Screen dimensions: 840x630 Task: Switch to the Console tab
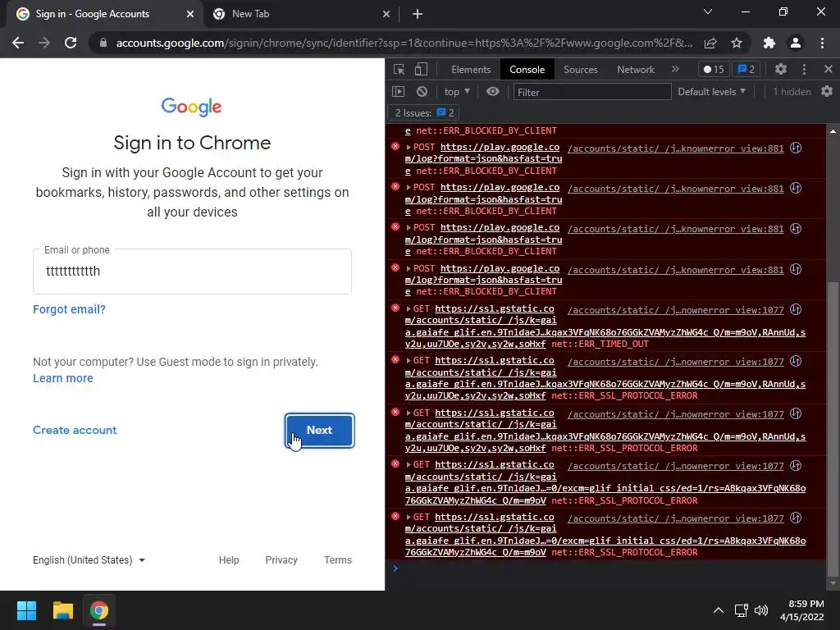[x=527, y=70]
